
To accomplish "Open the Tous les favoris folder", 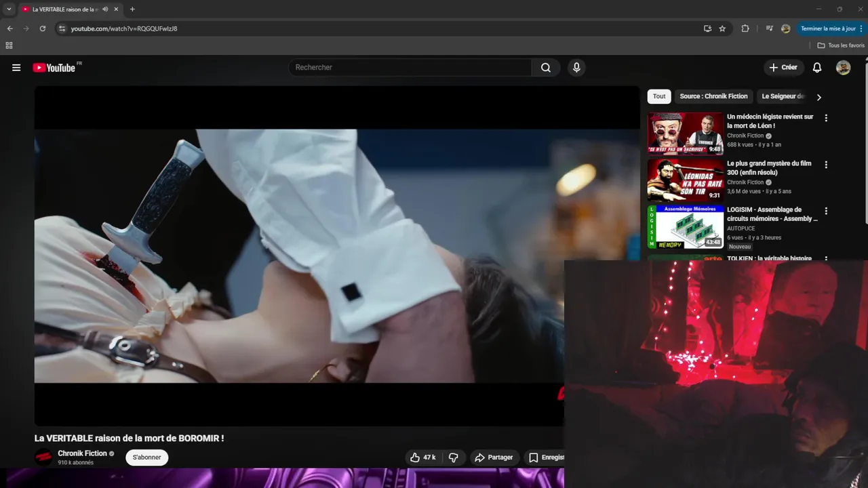I will (841, 45).
